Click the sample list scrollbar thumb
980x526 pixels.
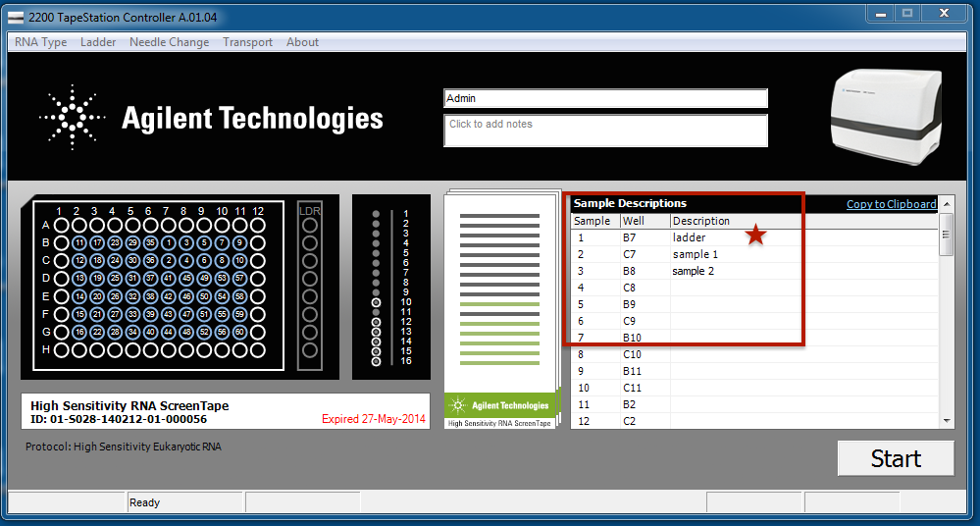[x=947, y=235]
